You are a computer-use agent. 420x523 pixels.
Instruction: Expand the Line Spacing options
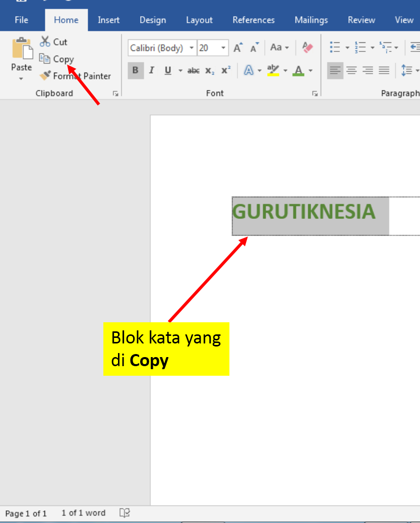416,70
